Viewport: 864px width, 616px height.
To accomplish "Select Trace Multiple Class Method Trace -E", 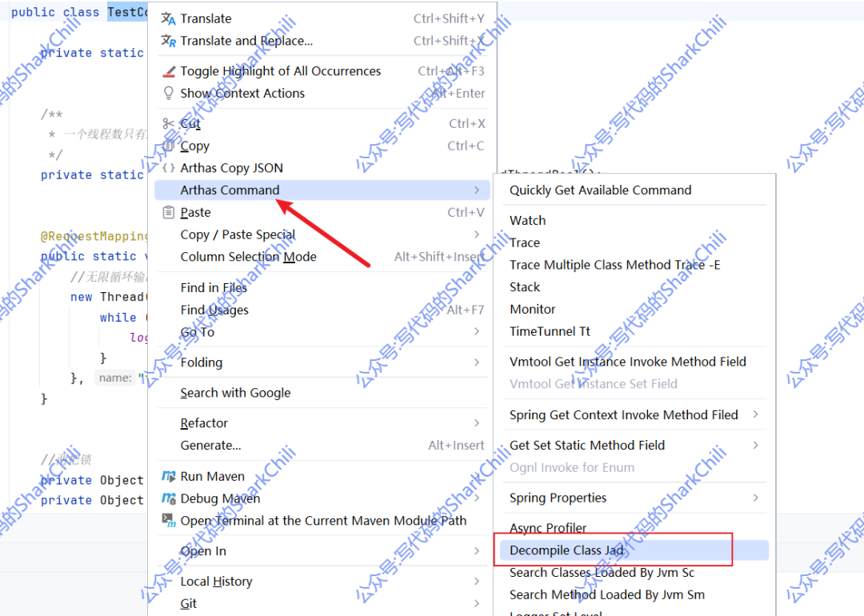I will (x=634, y=265).
